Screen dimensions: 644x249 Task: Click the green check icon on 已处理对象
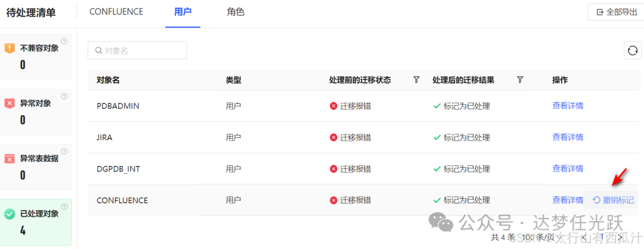pyautogui.click(x=10, y=214)
